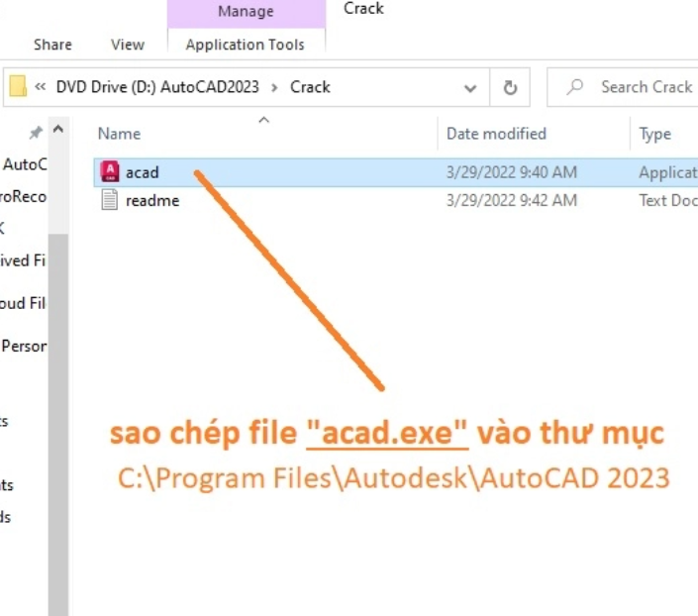Image resolution: width=698 pixels, height=616 pixels.
Task: Click the readme text document icon
Action: pos(110,200)
